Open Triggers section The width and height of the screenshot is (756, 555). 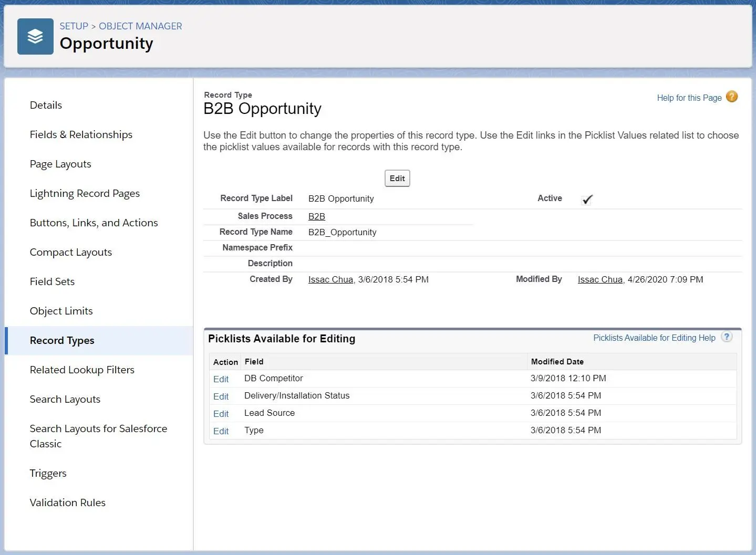(x=48, y=473)
